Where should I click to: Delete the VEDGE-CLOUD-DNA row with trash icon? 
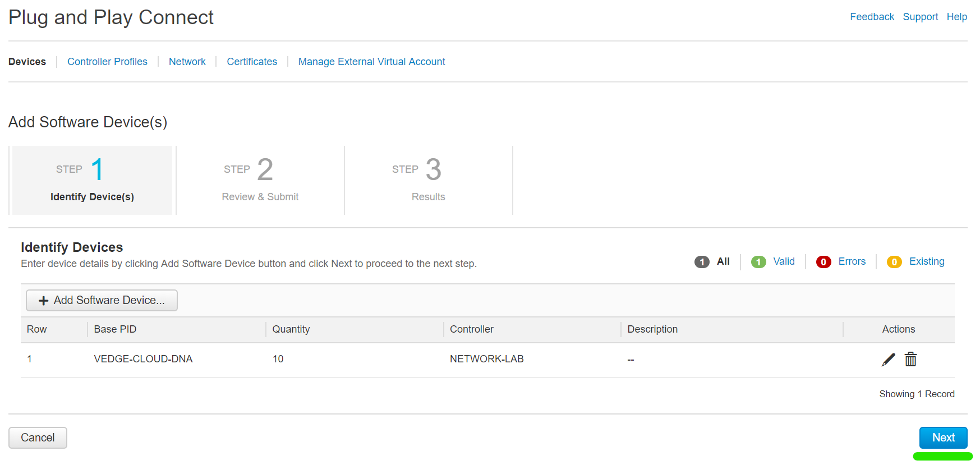click(910, 360)
